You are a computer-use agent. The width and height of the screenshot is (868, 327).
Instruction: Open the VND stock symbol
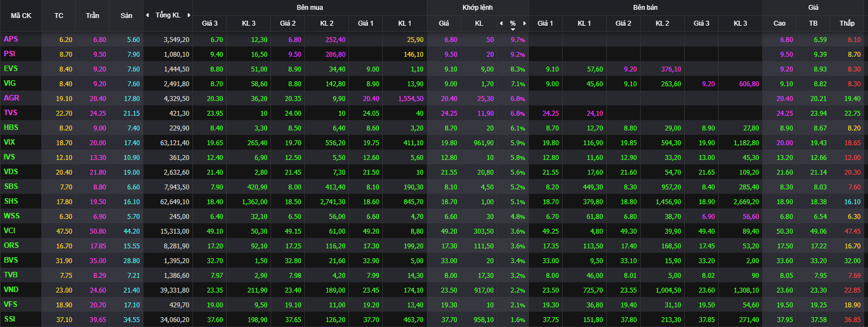pos(11,289)
